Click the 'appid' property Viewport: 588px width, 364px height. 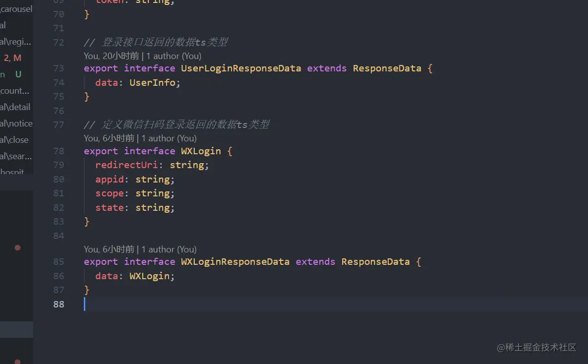(109, 180)
